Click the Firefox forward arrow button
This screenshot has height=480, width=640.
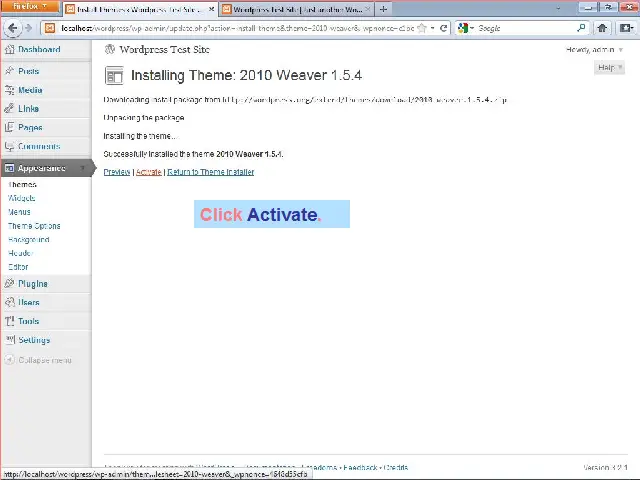(28, 28)
